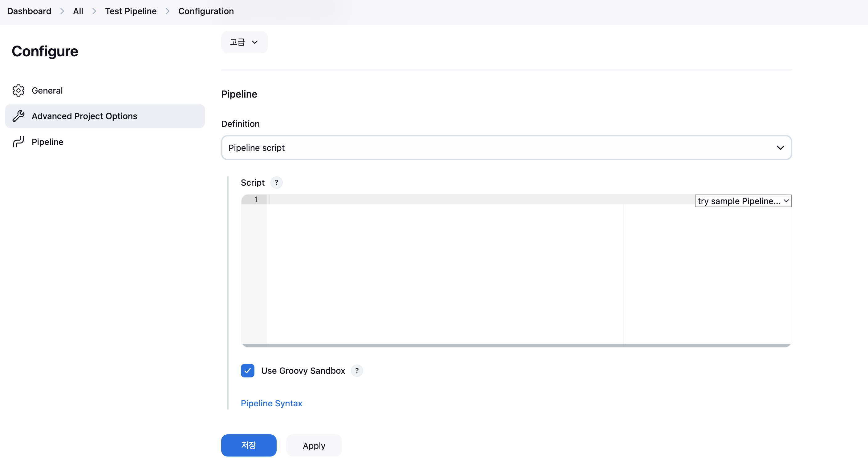Select General in the Configure sidebar

[105, 91]
